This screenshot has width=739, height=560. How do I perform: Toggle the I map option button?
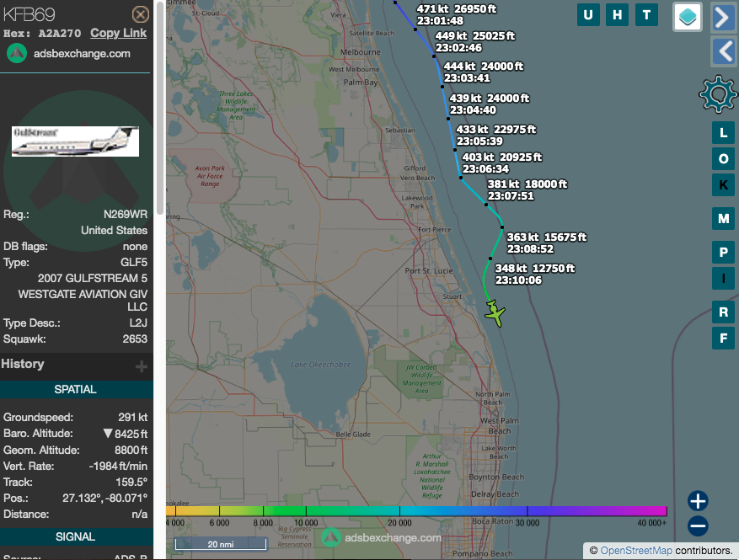[723, 279]
